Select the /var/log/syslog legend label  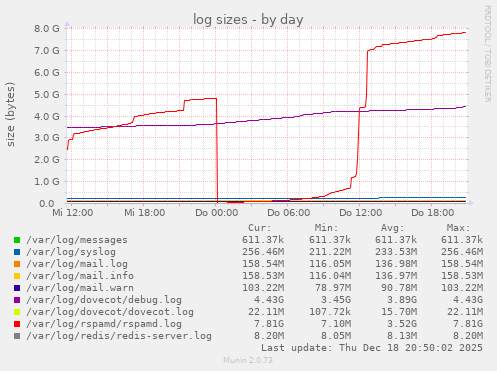71,252
